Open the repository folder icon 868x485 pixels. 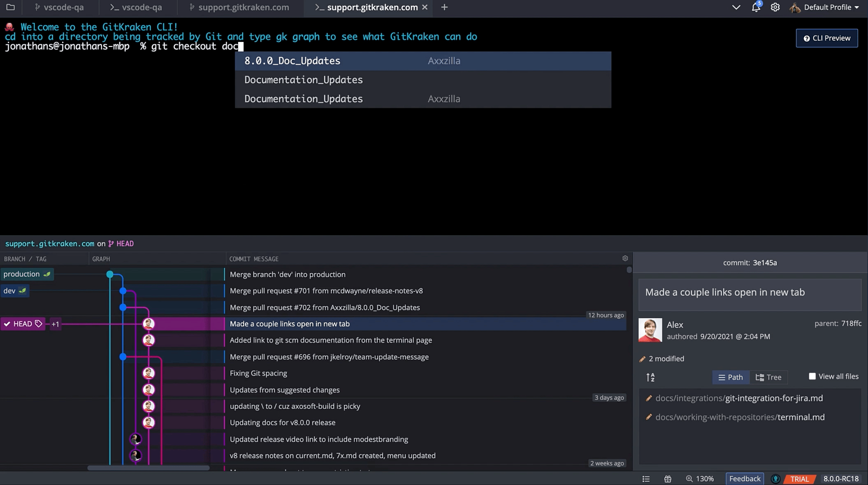[11, 7]
